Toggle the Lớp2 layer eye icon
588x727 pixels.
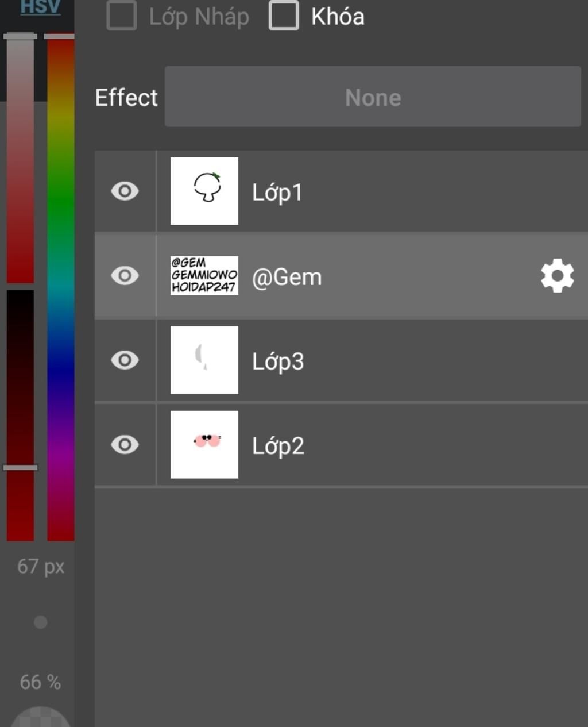click(125, 445)
